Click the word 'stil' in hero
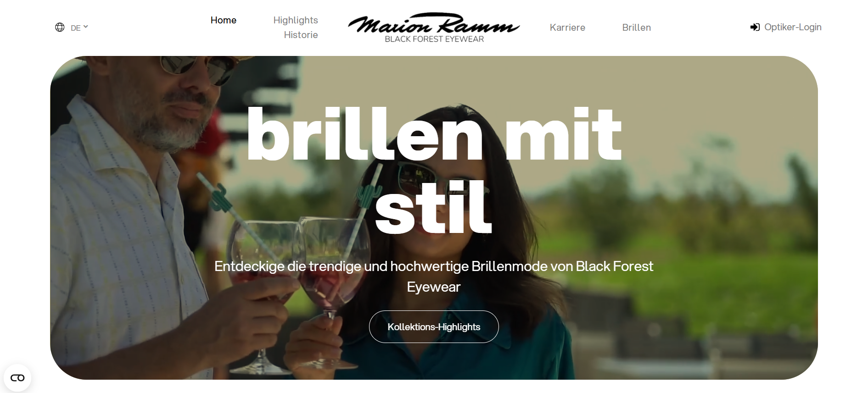This screenshot has height=393, width=868. point(433,207)
